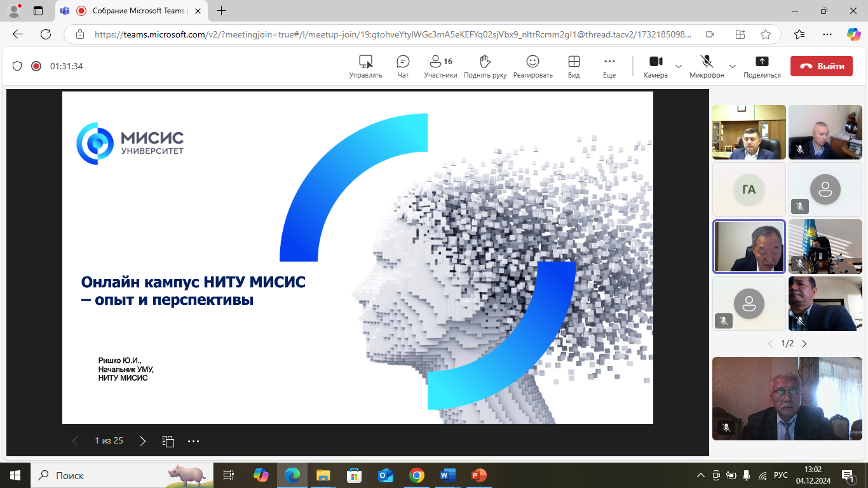Viewport: 868px width, 488px height.
Task: Open Google Chrome from the taskbar
Action: click(x=416, y=475)
